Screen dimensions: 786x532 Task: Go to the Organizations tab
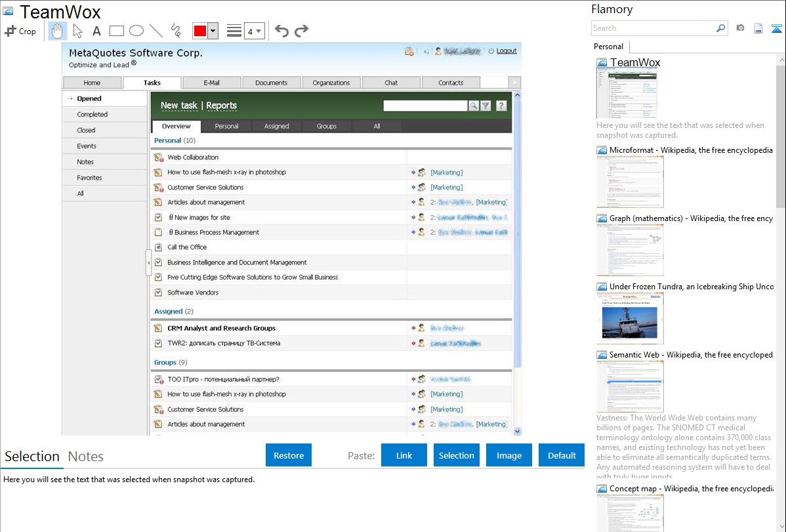(331, 83)
